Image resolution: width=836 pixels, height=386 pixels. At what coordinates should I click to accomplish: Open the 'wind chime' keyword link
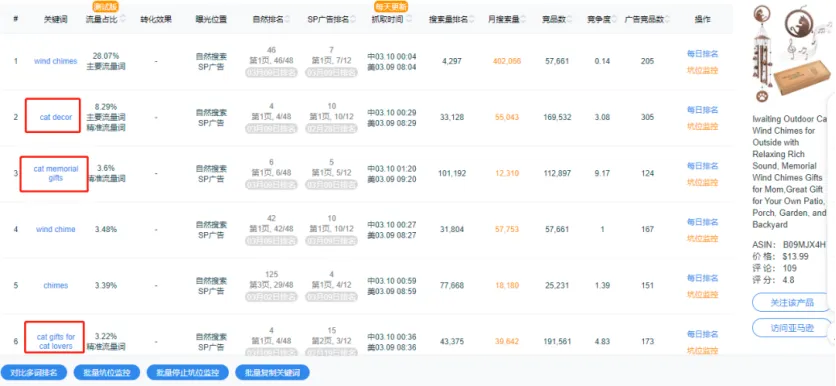(x=55, y=229)
